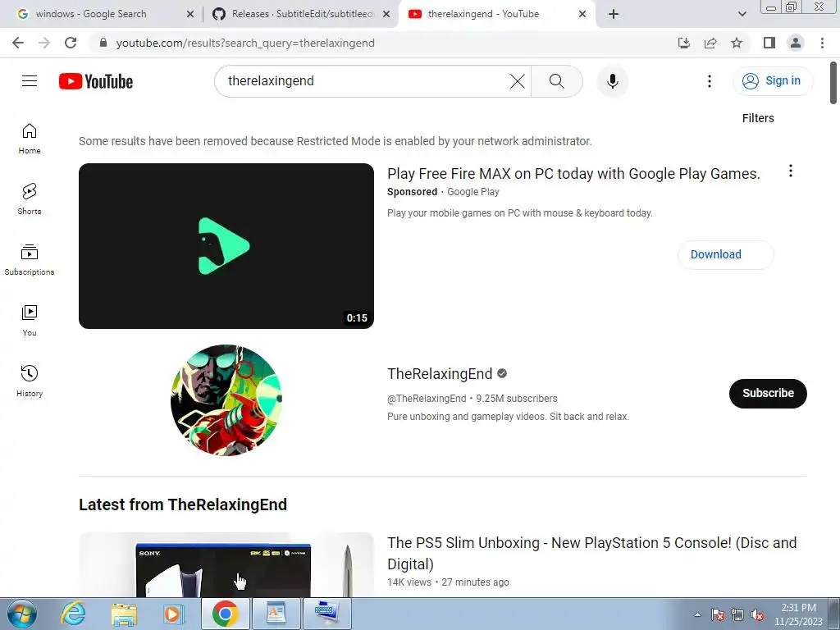Open the YouTube hamburger guide menu
840x630 pixels.
[x=30, y=81]
